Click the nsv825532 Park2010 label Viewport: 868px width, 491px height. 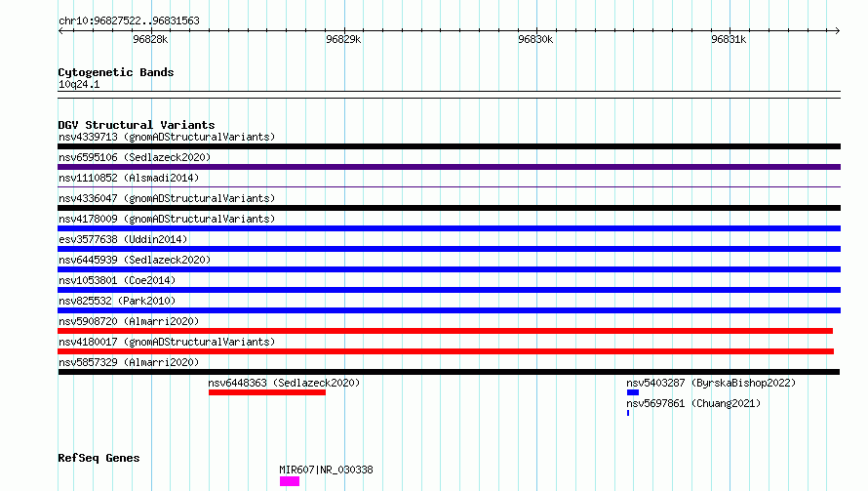[x=117, y=301]
